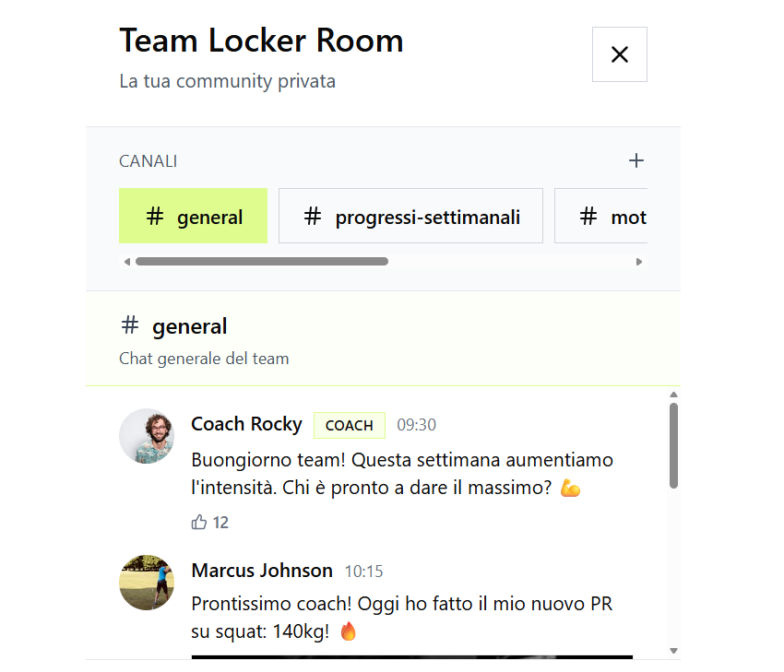Click the thumbs-up icon under Coach Rocky's message
Viewport: 784px width, 672px height.
click(x=198, y=522)
